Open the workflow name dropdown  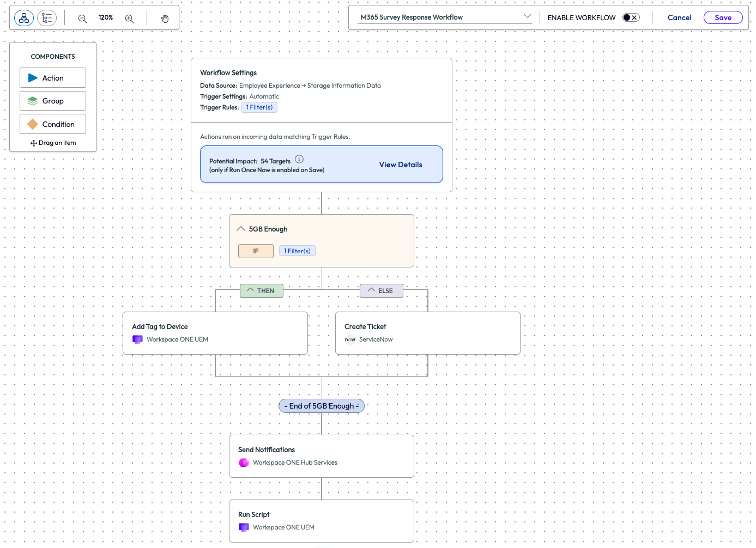pyautogui.click(x=527, y=16)
